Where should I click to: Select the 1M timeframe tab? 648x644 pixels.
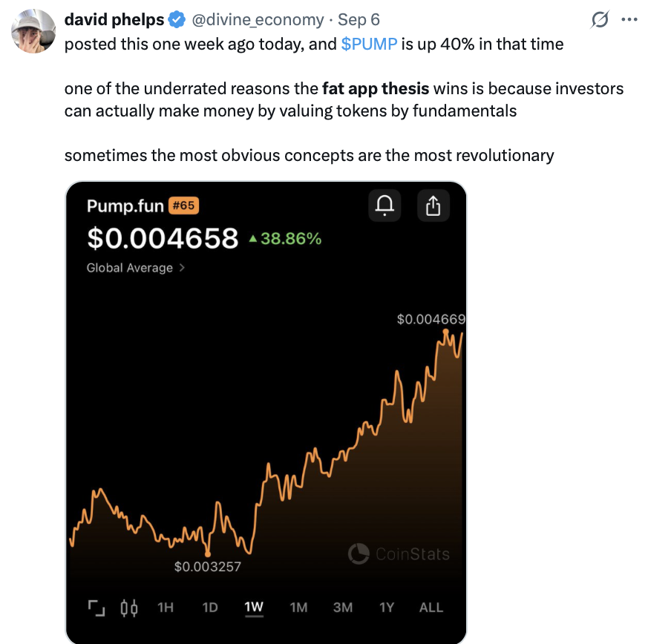pyautogui.click(x=298, y=607)
